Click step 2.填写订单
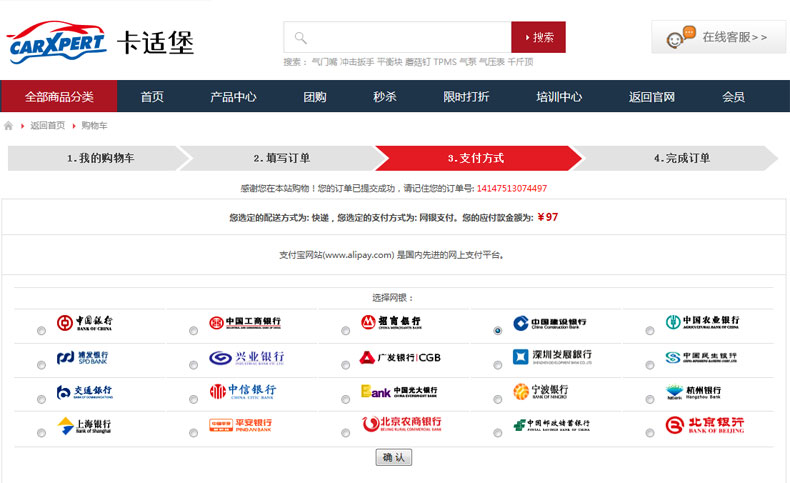790x483 pixels. [281, 158]
